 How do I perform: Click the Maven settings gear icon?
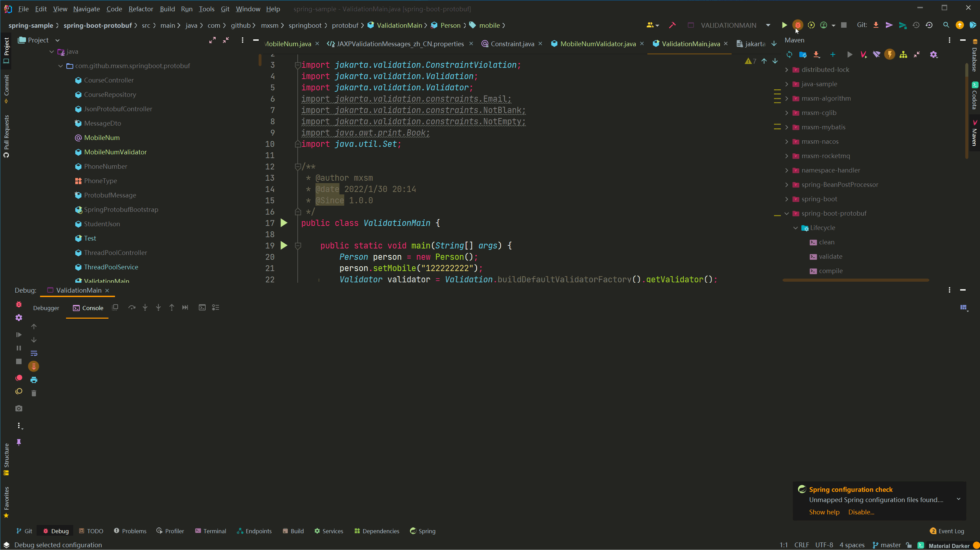(933, 54)
